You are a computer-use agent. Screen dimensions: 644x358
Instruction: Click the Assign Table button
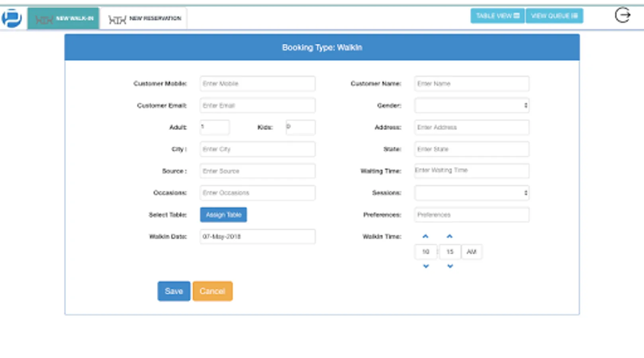(x=223, y=215)
